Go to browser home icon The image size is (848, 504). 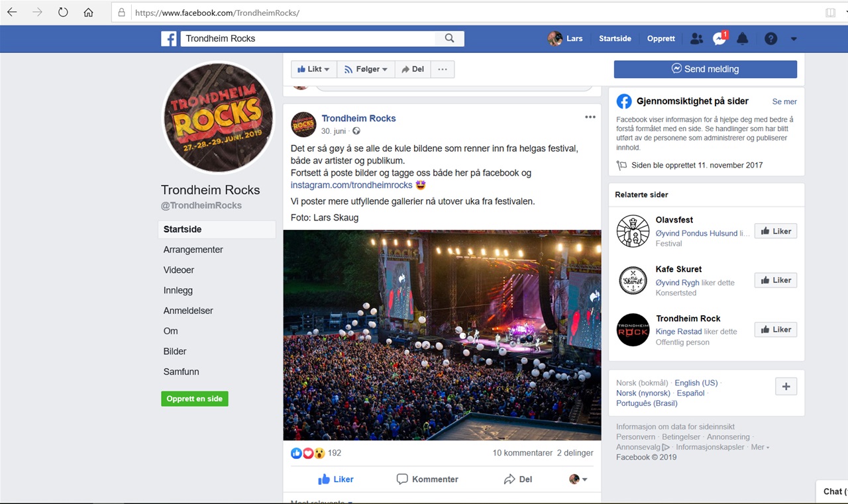(88, 13)
